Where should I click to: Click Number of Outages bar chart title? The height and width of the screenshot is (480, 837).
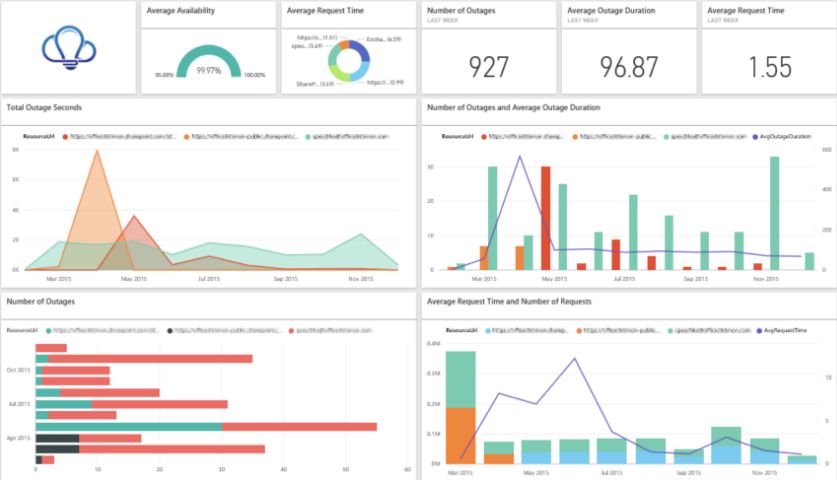pos(41,301)
